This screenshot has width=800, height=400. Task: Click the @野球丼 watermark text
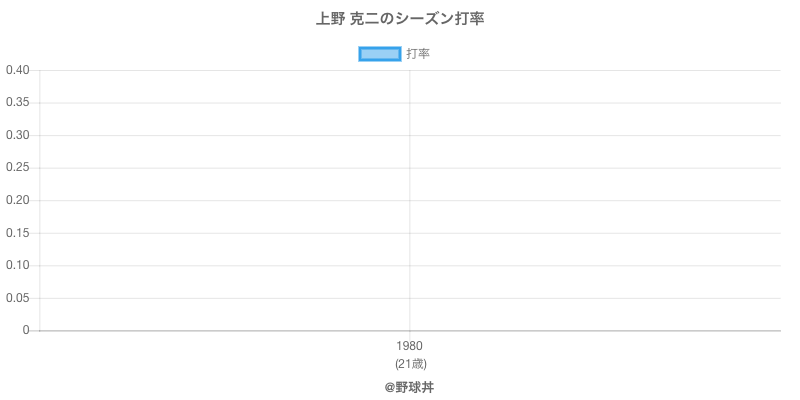[x=410, y=386]
